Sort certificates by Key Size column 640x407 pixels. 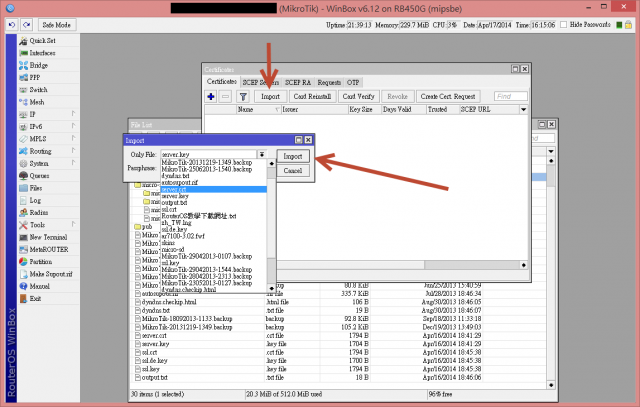[x=364, y=109]
